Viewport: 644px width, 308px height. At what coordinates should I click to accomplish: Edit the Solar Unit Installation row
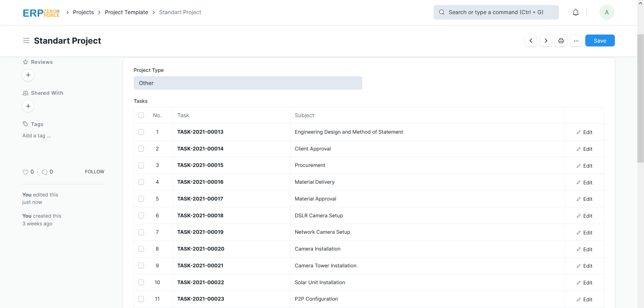click(x=584, y=282)
